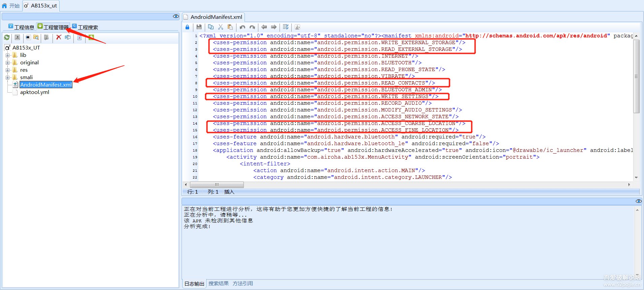Toggle the eye icon on left panel header

click(x=175, y=16)
